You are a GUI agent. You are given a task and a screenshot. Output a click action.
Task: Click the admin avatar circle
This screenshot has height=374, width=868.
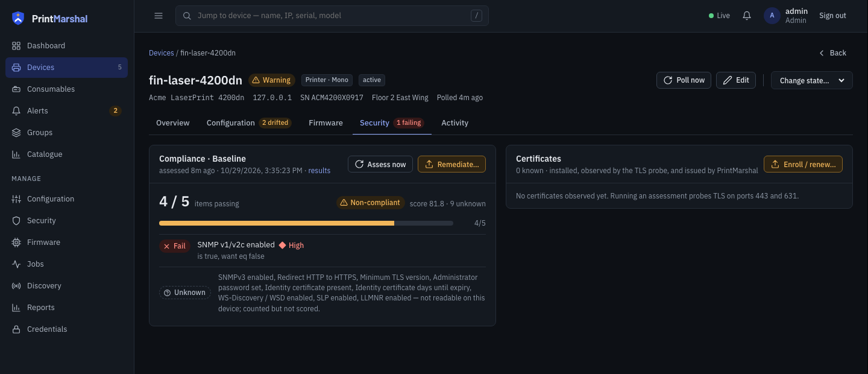[x=772, y=16]
